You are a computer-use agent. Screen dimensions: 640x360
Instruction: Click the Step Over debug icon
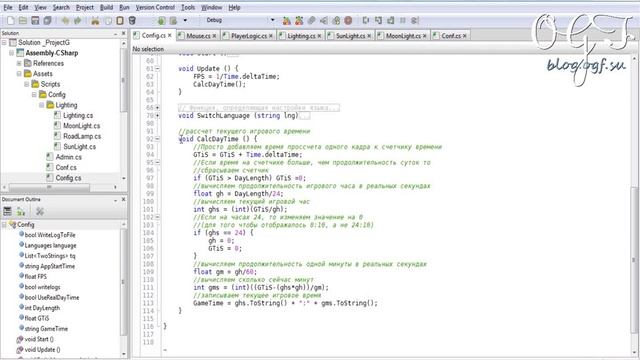pos(366,20)
